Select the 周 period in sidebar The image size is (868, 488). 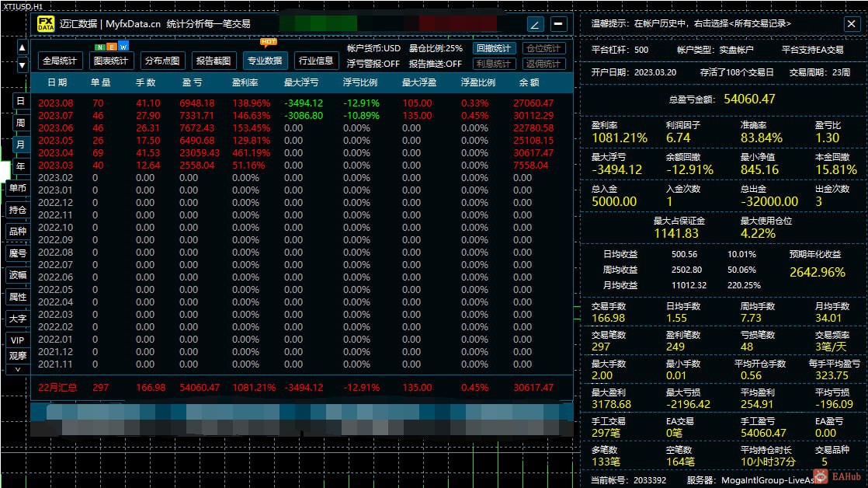click(20, 123)
